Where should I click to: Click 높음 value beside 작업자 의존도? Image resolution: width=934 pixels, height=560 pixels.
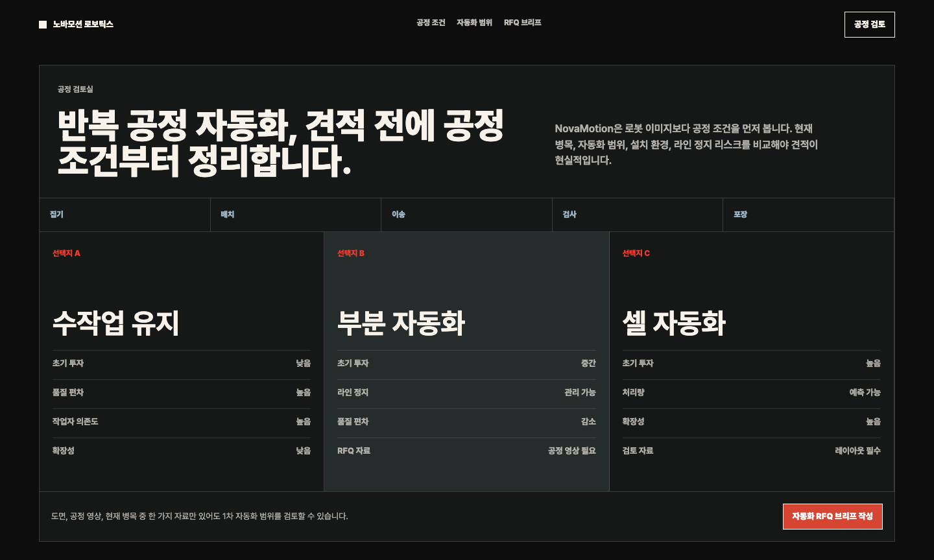pos(304,422)
